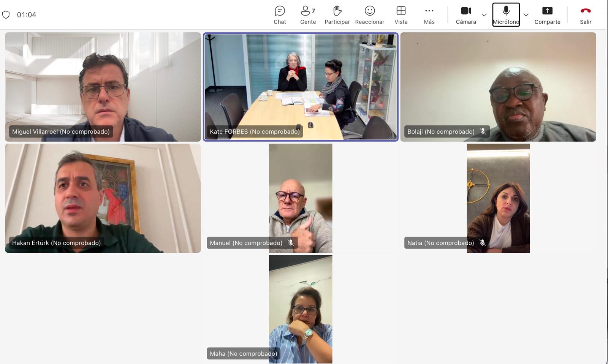Click the shield security icon
The width and height of the screenshot is (608, 364).
[x=6, y=15]
